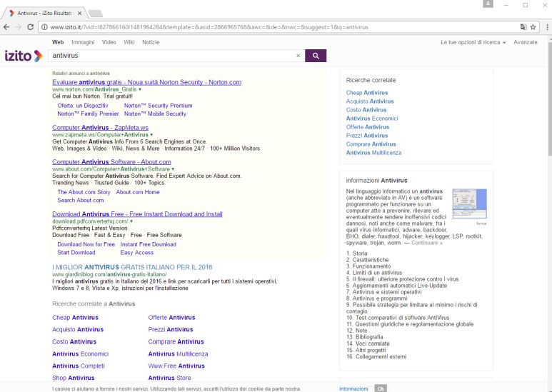552x392 pixels.
Task: Click the browser forward arrow
Action: click(19, 27)
